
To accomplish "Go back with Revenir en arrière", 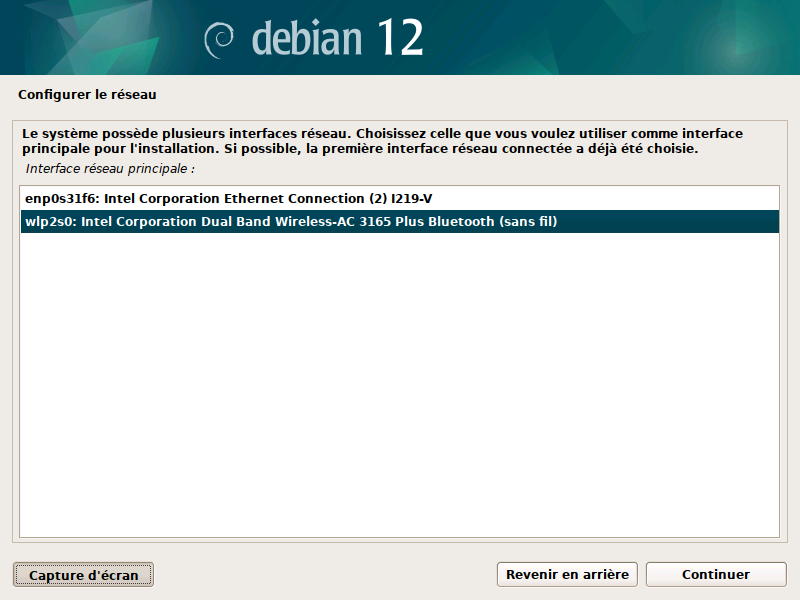I will tap(567, 574).
